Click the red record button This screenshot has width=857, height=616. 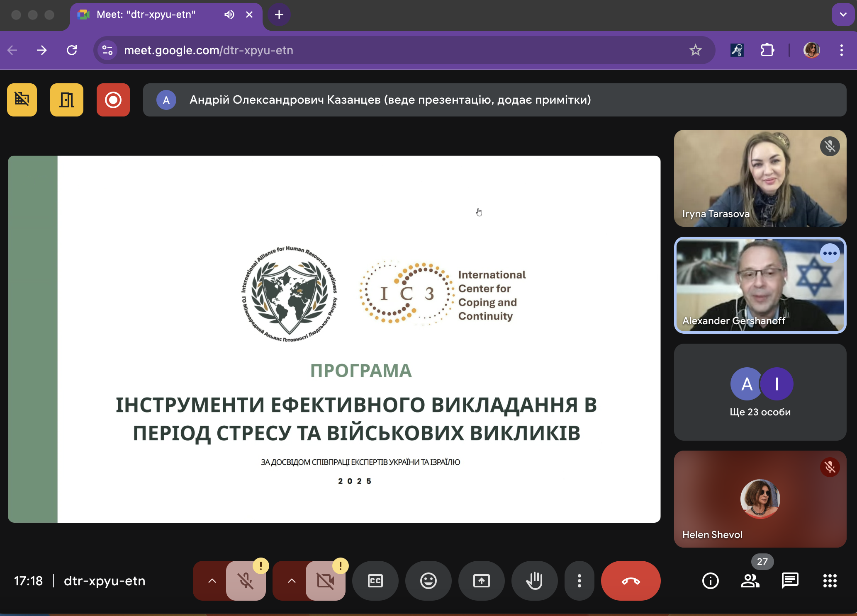click(113, 100)
